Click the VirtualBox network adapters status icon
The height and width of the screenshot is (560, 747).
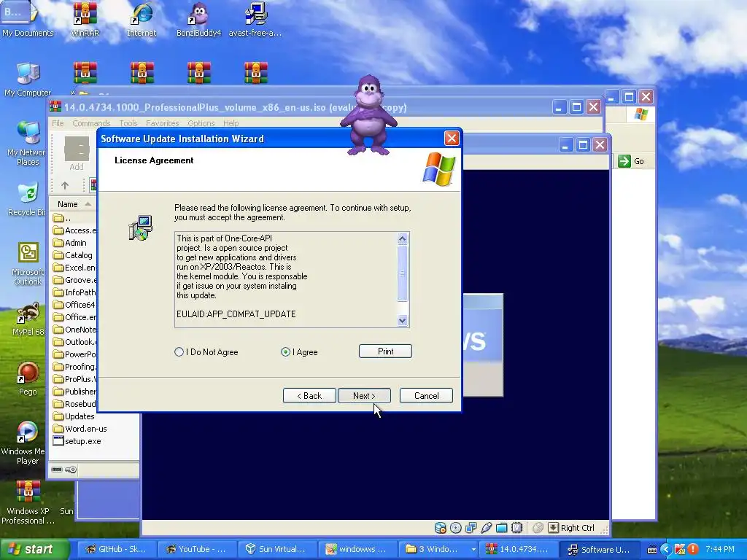[471, 528]
